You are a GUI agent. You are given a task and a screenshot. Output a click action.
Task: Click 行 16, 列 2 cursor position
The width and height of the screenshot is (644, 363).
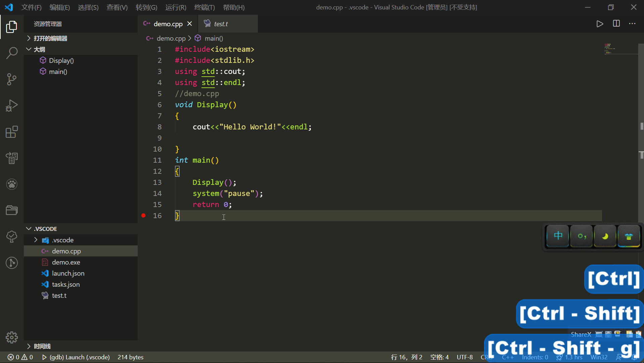click(407, 357)
